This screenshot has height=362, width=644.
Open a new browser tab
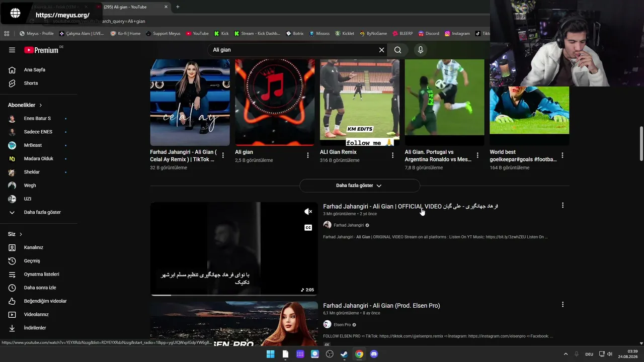[178, 7]
